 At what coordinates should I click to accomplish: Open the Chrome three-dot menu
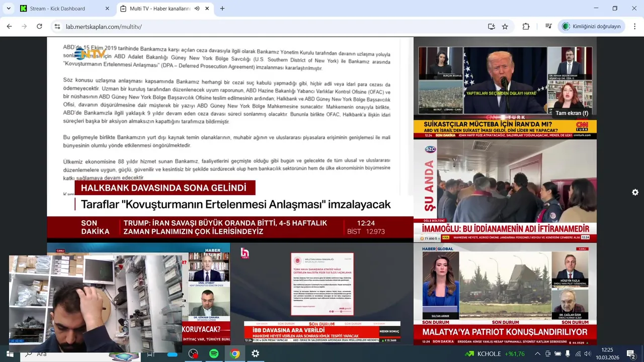click(635, 27)
